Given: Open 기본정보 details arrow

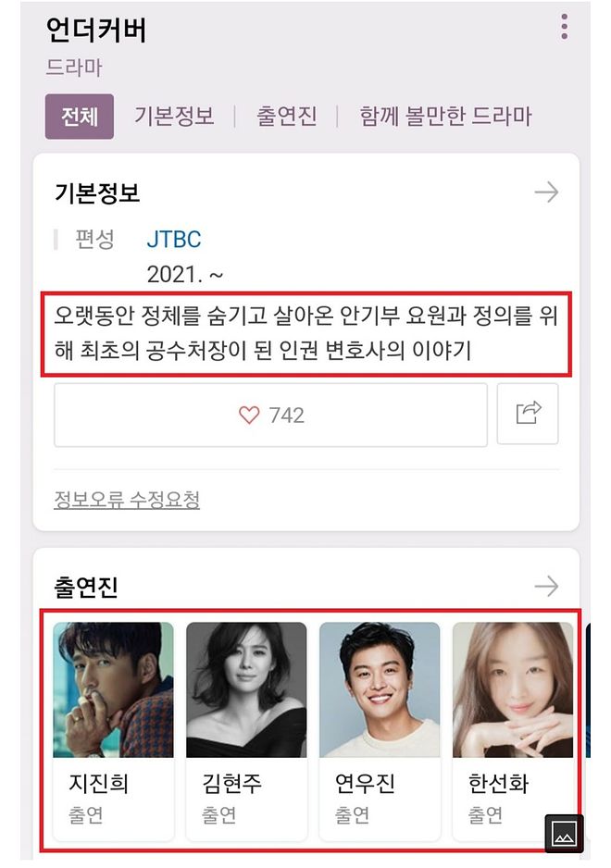Looking at the screenshot, I should pyautogui.click(x=546, y=192).
